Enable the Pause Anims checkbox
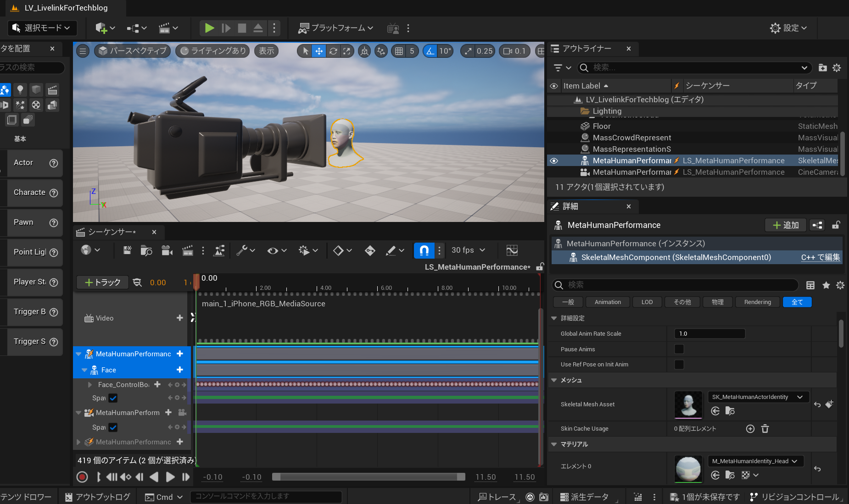This screenshot has height=504, width=849. [x=679, y=349]
